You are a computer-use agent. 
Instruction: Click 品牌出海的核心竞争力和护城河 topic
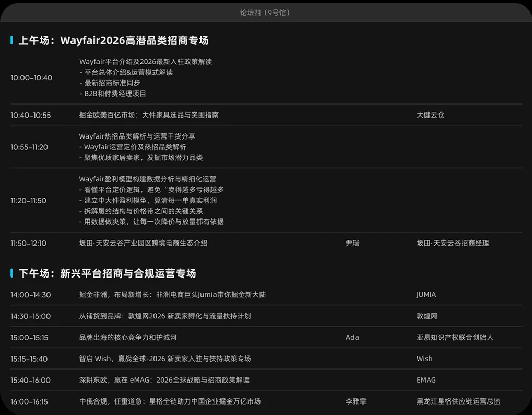click(128, 338)
